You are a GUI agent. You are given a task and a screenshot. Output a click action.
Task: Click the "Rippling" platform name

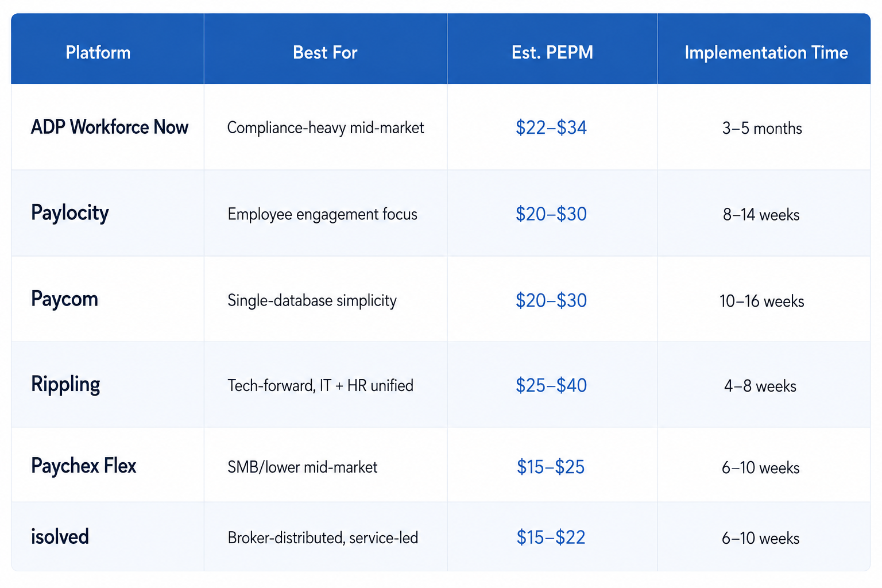tap(65, 385)
